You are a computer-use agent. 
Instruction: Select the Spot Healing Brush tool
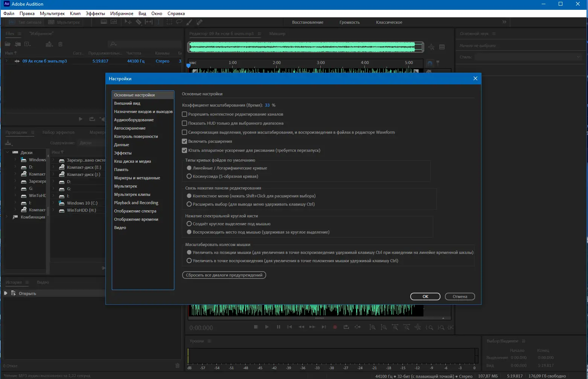point(200,22)
